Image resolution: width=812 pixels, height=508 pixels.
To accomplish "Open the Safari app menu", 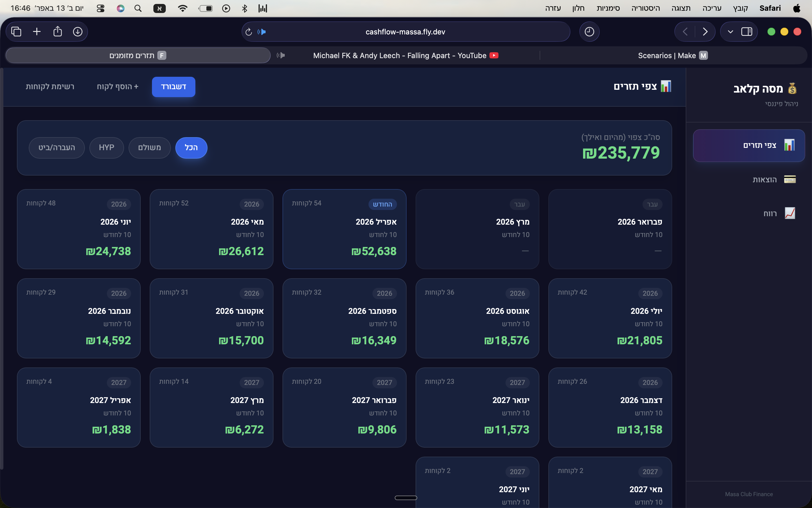I will coord(770,8).
